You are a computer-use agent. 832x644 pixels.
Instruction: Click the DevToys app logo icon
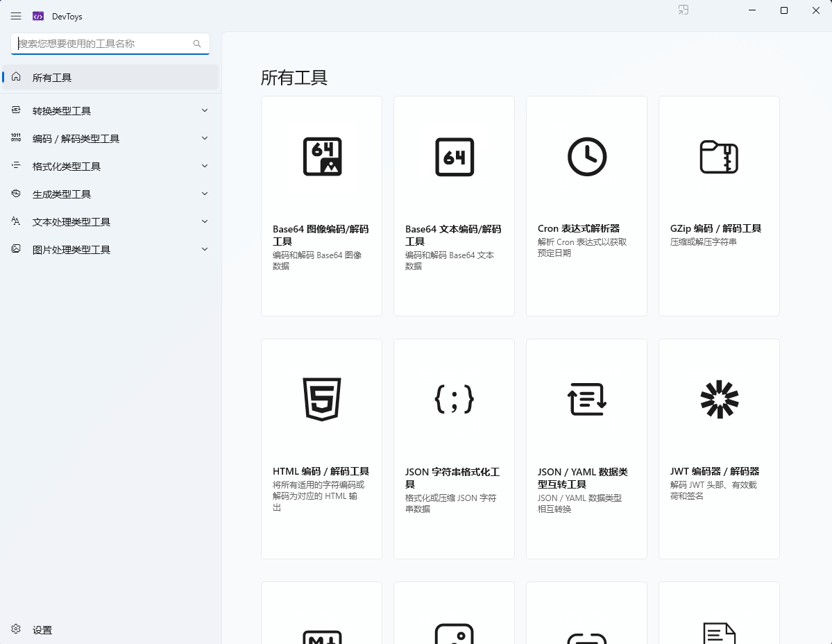[x=38, y=17]
